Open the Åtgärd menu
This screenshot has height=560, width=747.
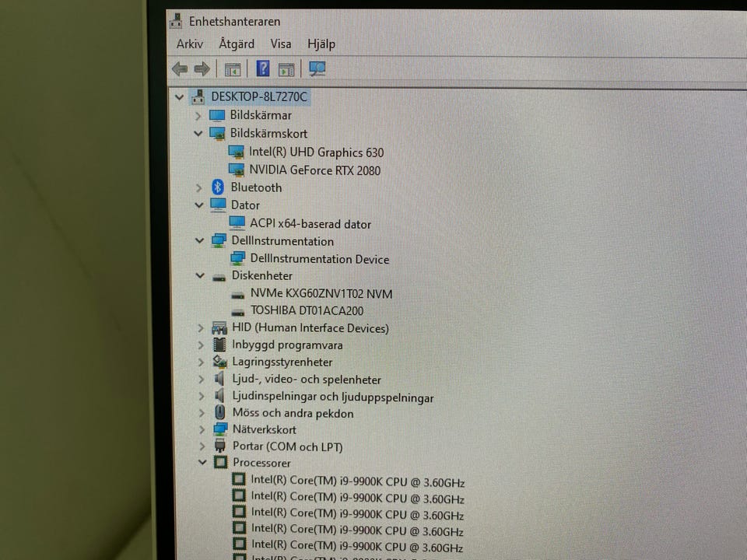coord(237,44)
